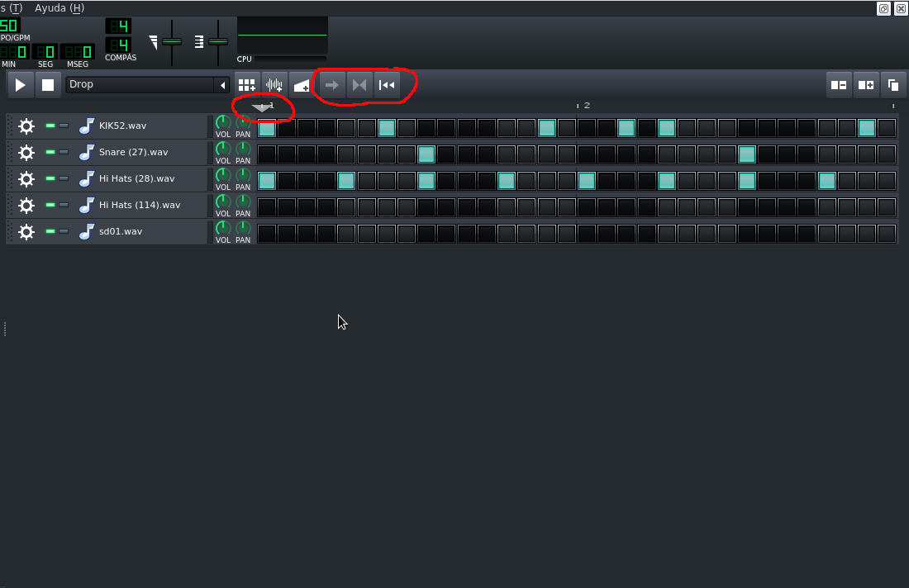
Task: Open the menu labeled with T shortcut
Action: (x=10, y=7)
